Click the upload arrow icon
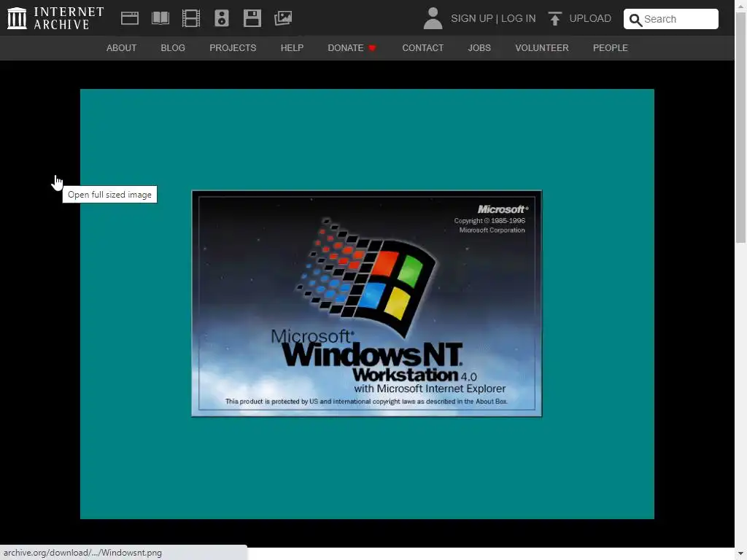The width and height of the screenshot is (747, 560). (x=554, y=18)
